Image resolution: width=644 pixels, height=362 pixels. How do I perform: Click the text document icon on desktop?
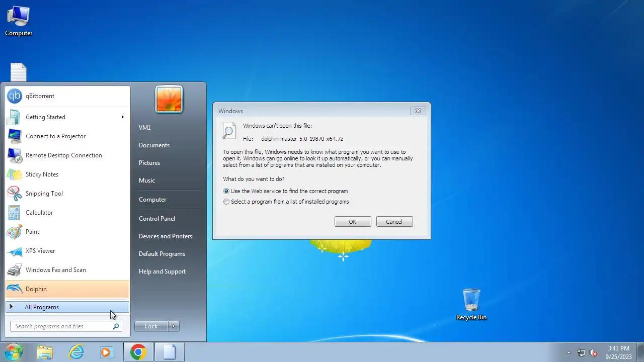(x=19, y=72)
